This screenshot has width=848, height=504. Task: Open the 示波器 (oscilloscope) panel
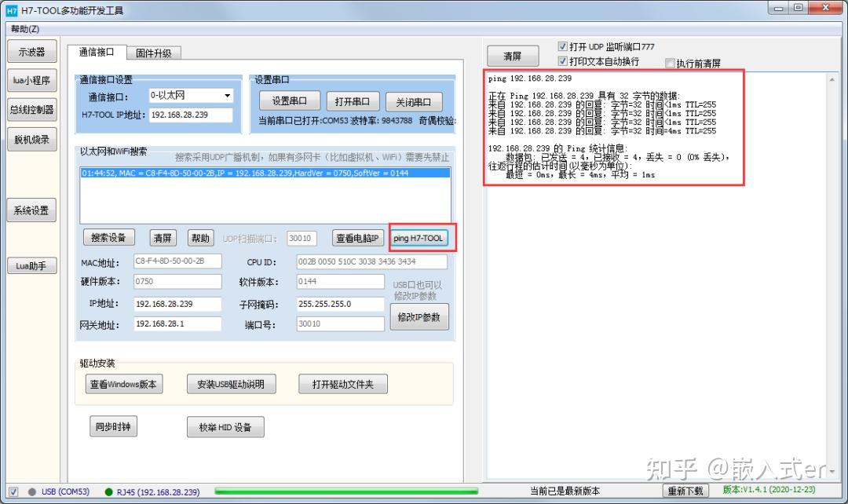click(31, 51)
